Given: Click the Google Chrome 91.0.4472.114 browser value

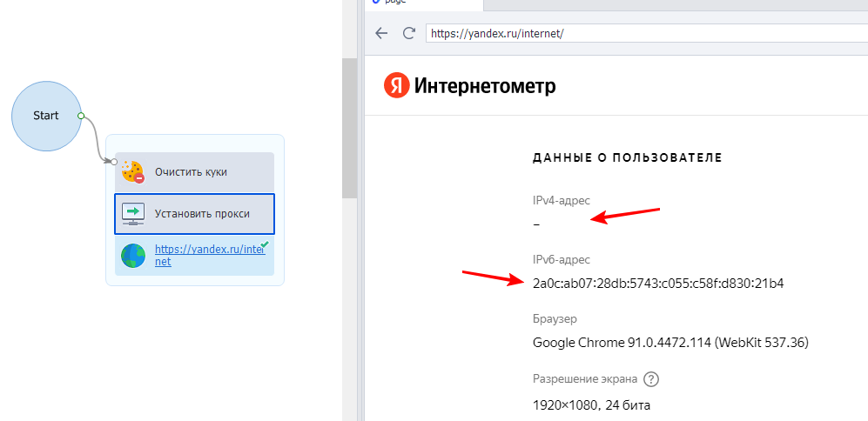Looking at the screenshot, I should (670, 343).
